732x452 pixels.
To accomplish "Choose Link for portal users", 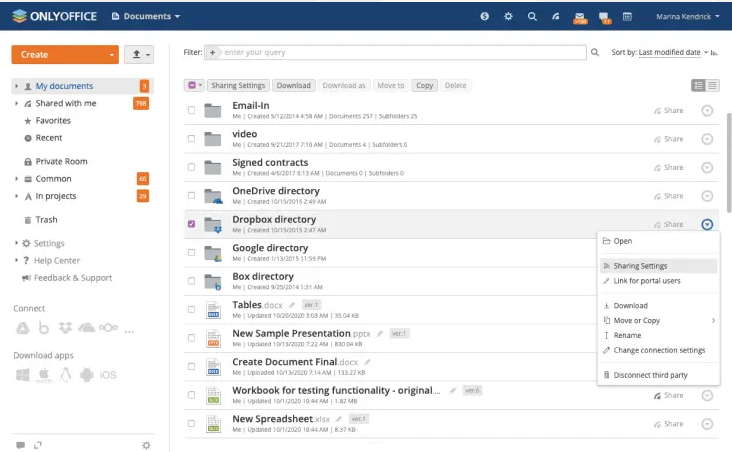I will (x=658, y=281).
